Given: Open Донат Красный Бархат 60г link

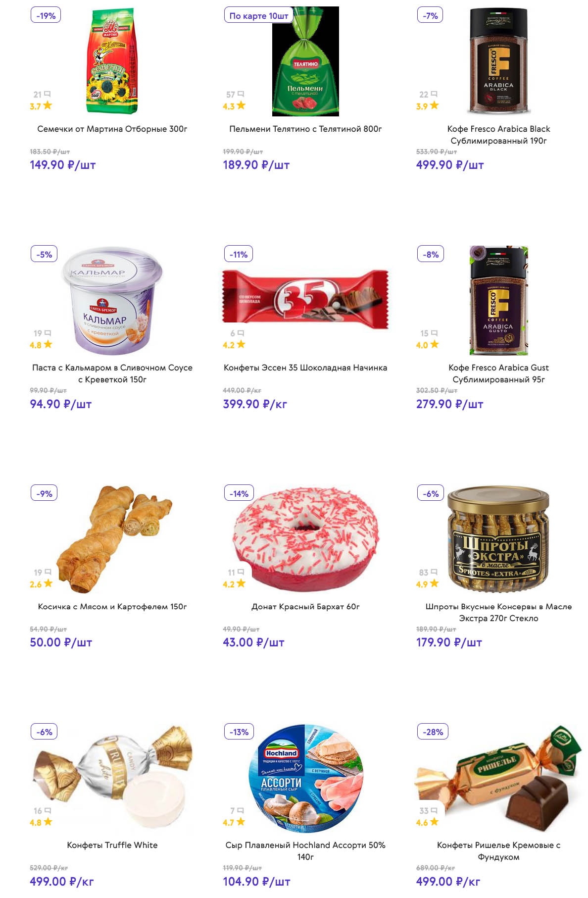Looking at the screenshot, I should pos(305,606).
